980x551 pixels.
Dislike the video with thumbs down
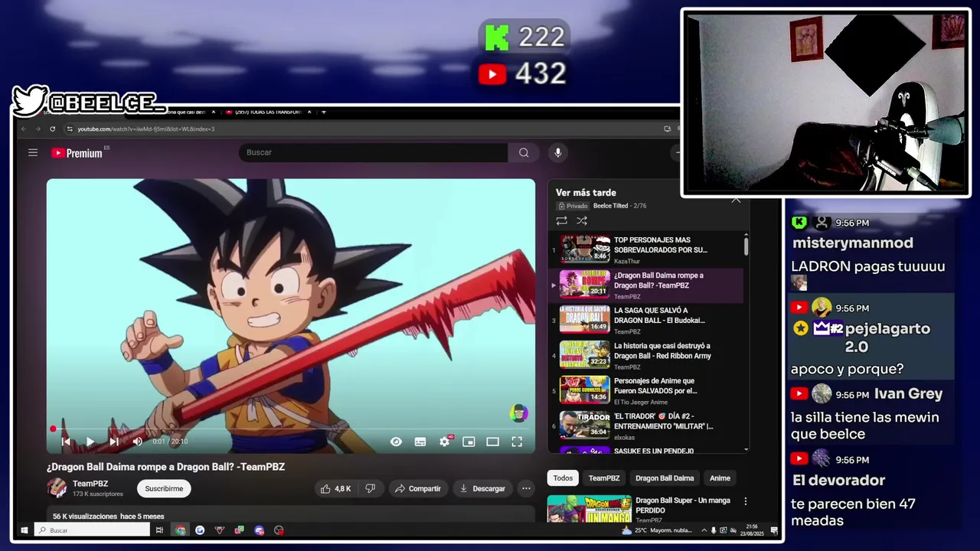point(371,488)
